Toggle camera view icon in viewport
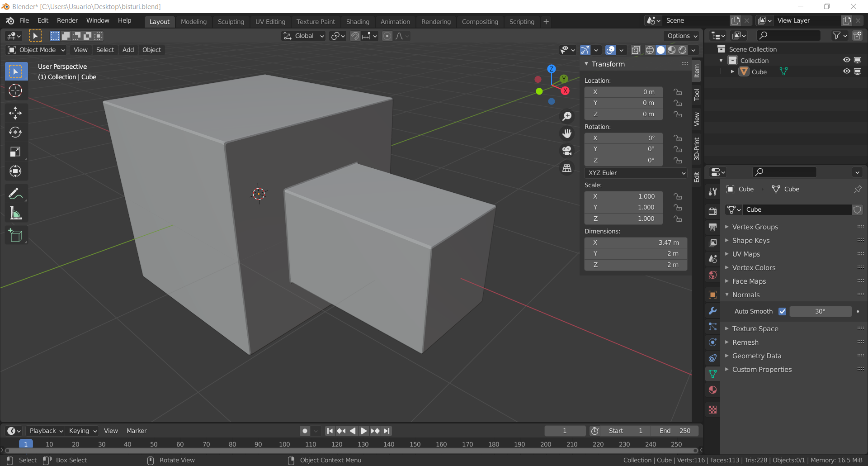Screen dimensions: 868x466 pos(567,151)
